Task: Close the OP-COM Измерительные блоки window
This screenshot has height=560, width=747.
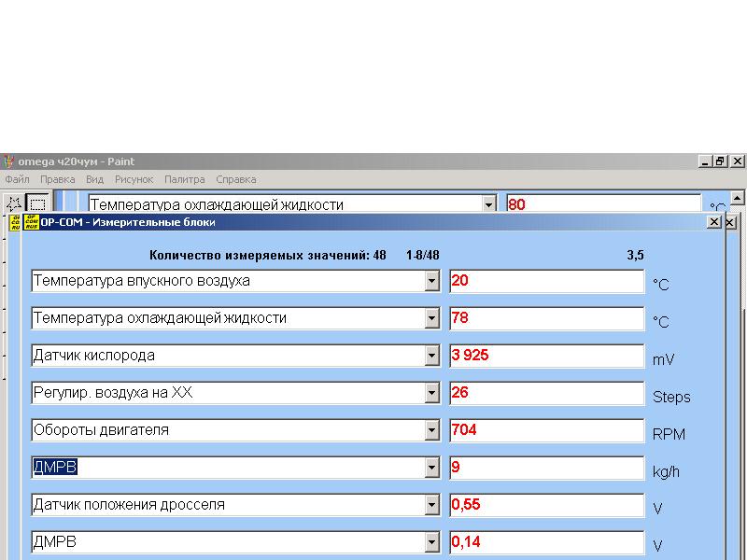Action: coord(714,222)
